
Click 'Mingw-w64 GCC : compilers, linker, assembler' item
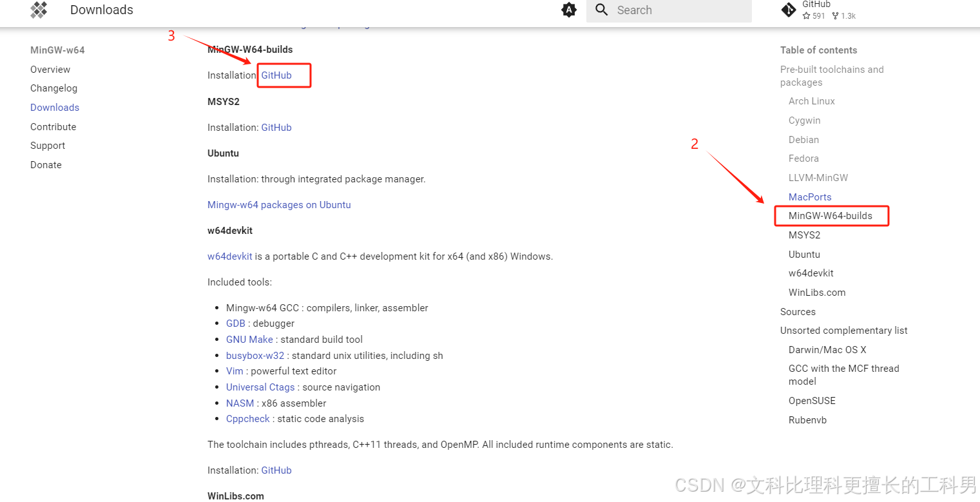(327, 308)
